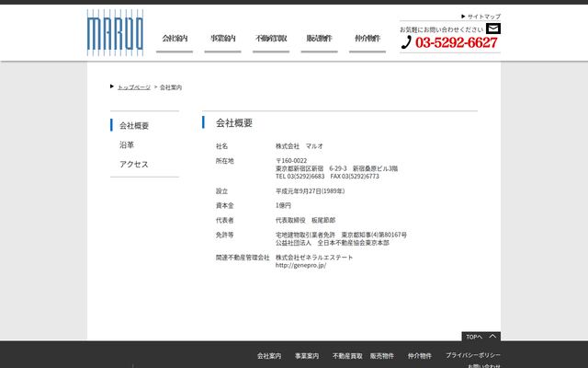Click the TOPへ button

click(481, 337)
